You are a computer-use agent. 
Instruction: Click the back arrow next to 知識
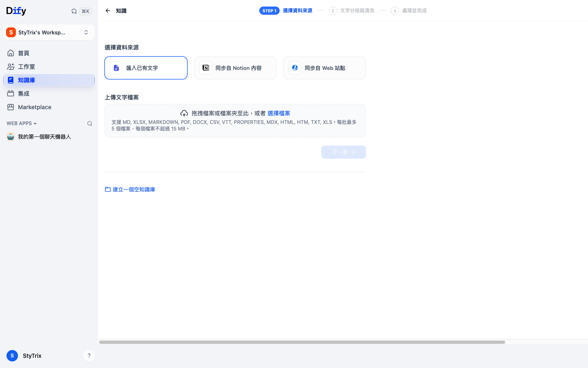pos(108,11)
